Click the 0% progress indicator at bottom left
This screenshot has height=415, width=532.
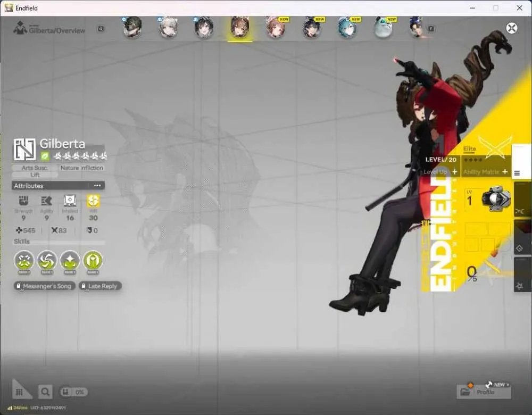click(x=73, y=392)
